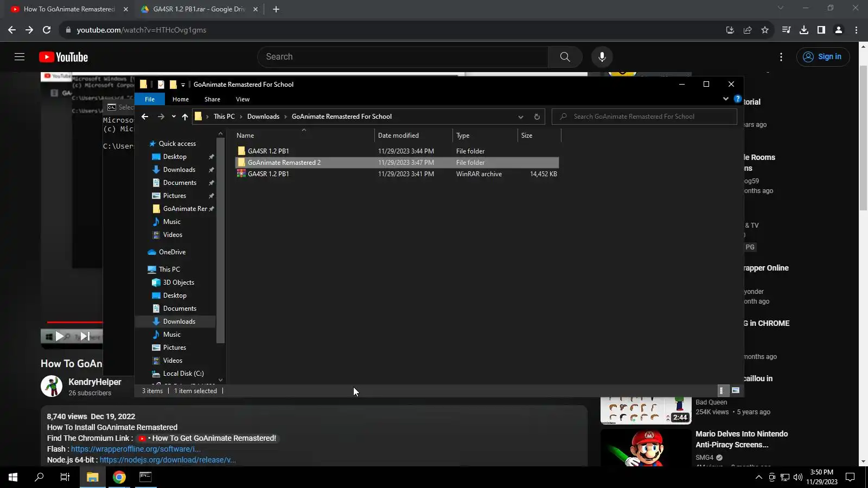
Task: Open Windows Start menu
Action: point(13,477)
